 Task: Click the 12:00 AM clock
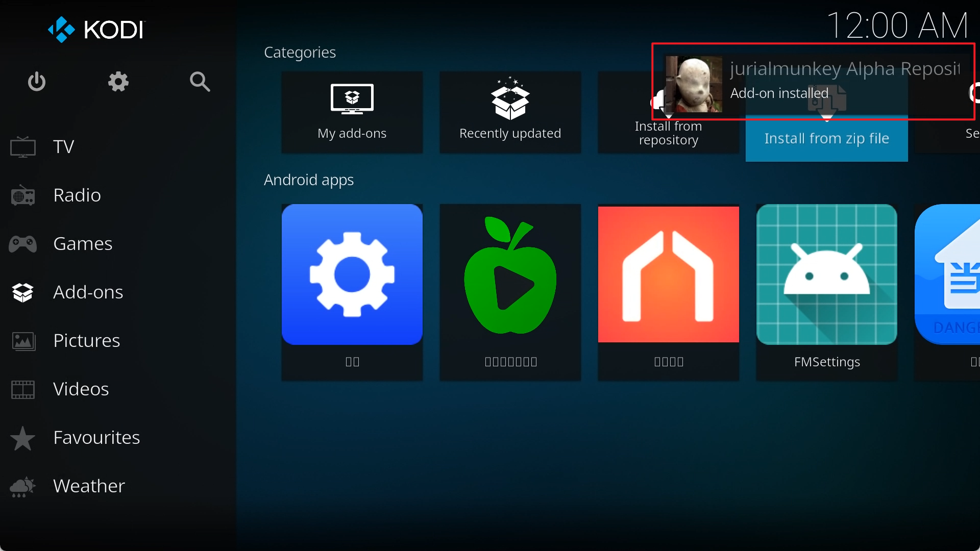tap(897, 26)
